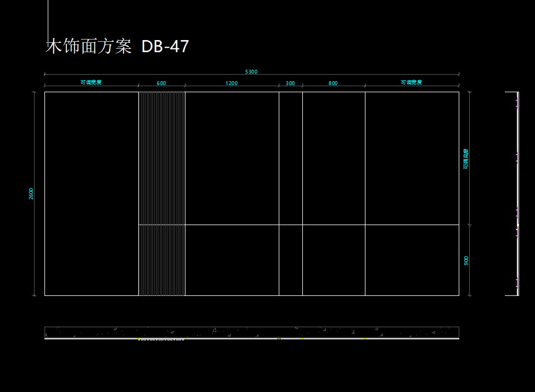Click inside the large left blank panel
This screenshot has width=535, height=392.
click(91, 193)
